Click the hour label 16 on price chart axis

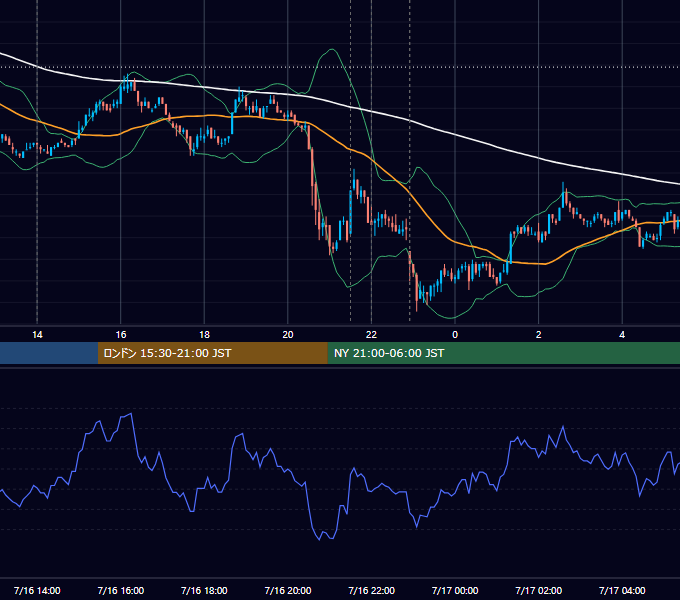pos(121,335)
